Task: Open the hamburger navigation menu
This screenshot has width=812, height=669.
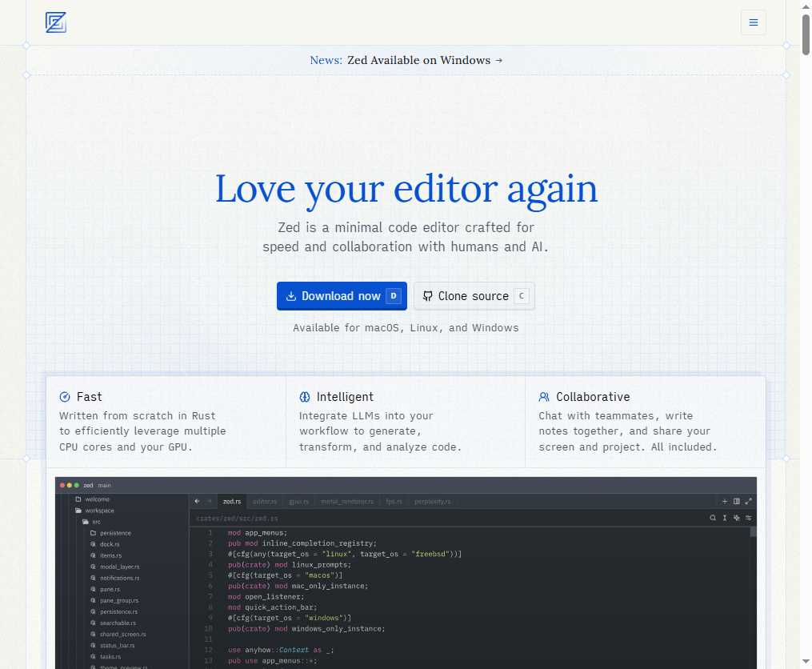Action: (753, 22)
